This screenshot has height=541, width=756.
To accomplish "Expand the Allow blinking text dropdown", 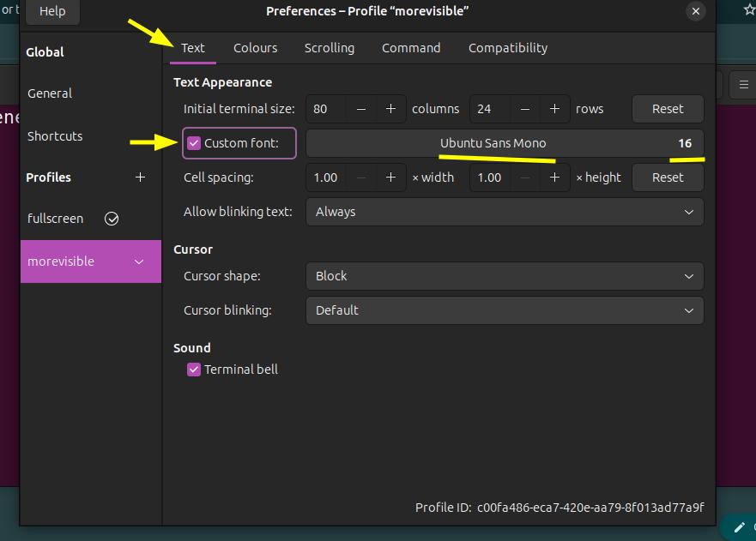I will [505, 212].
